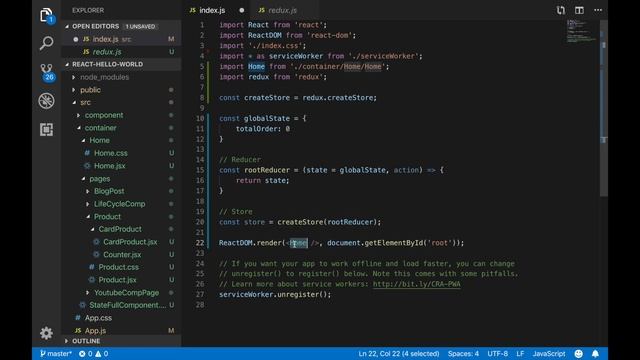Click 'totalOrder: 0' on line 11

point(263,129)
